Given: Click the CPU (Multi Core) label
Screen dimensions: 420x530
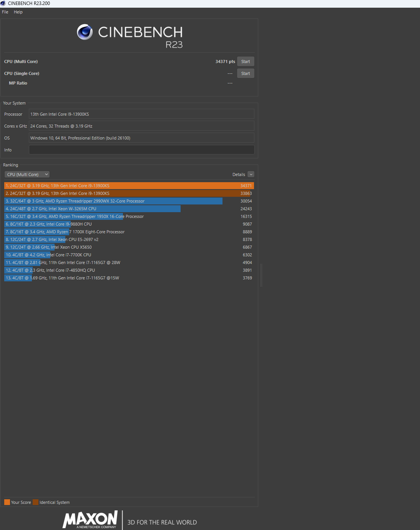Looking at the screenshot, I should point(21,61).
